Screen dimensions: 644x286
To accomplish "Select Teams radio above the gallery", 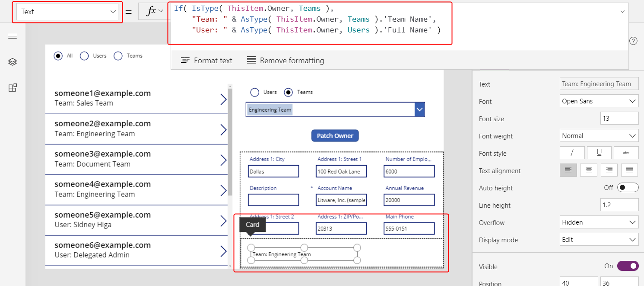I will click(x=118, y=56).
